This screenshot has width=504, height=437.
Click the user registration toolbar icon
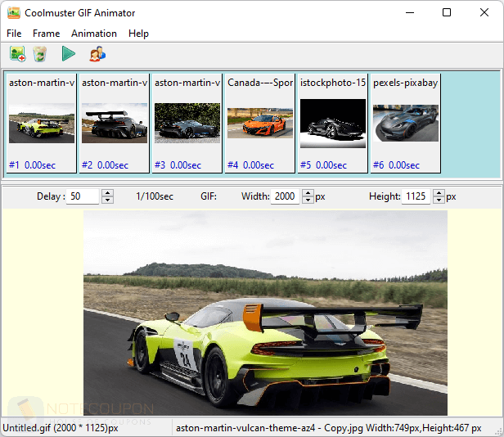(97, 54)
